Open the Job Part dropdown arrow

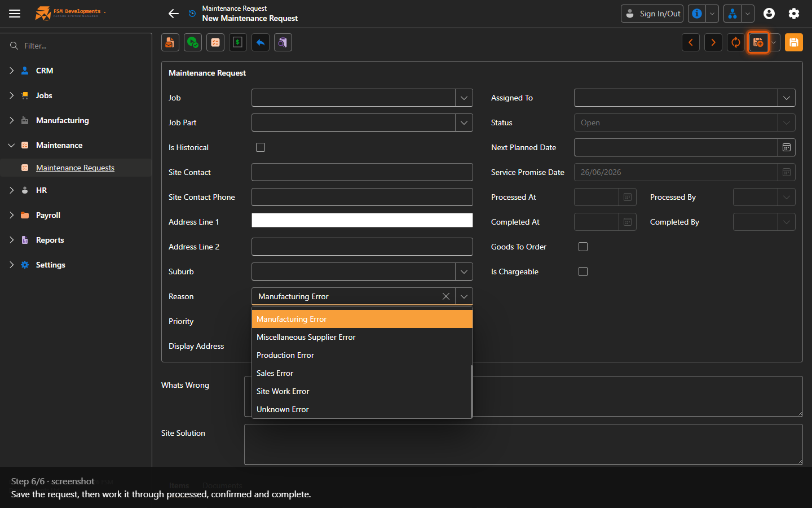pyautogui.click(x=464, y=122)
